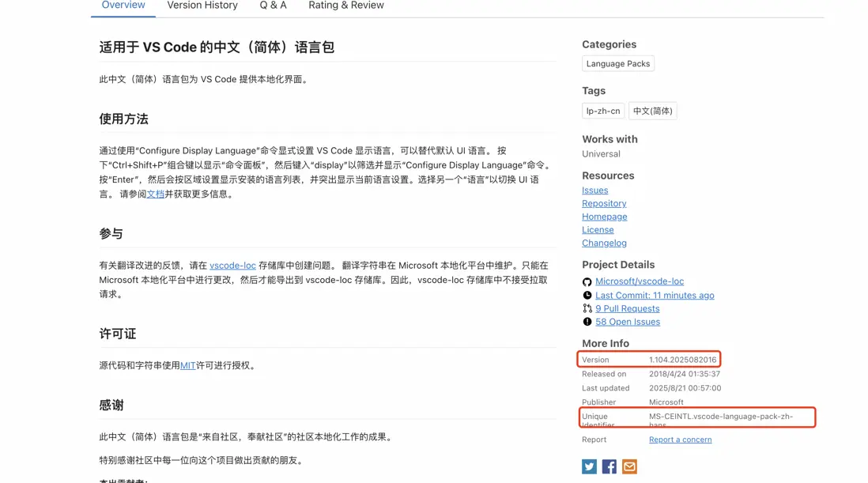Open the Repository link
The width and height of the screenshot is (868, 483).
click(x=604, y=204)
